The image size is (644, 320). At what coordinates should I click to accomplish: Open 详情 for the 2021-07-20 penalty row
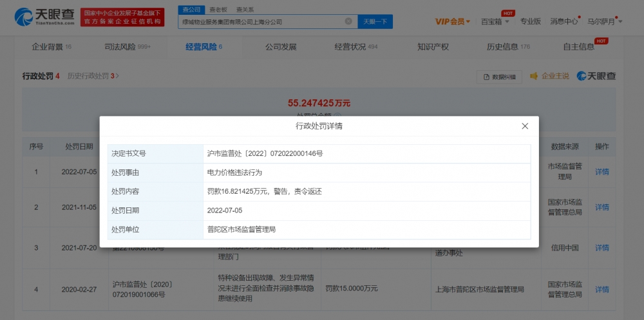pyautogui.click(x=601, y=248)
